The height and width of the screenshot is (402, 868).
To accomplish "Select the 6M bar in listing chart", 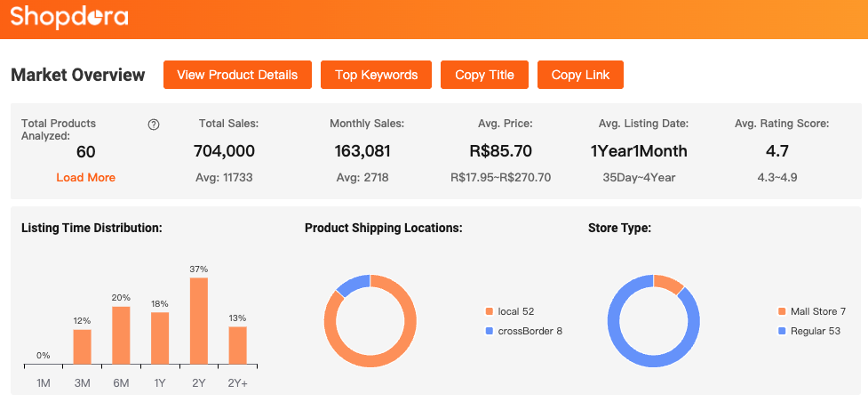I will tap(121, 335).
